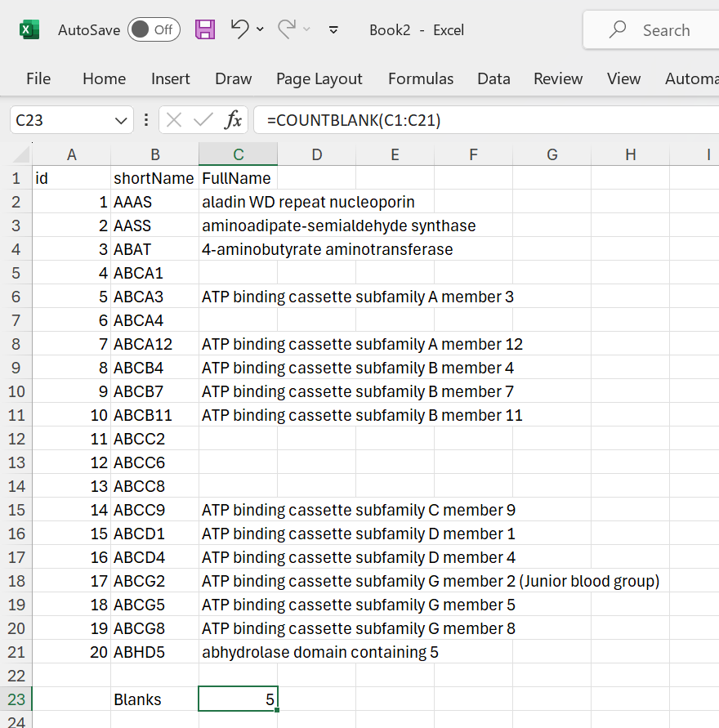Select the cell showing Blanks count 5

[x=238, y=699]
